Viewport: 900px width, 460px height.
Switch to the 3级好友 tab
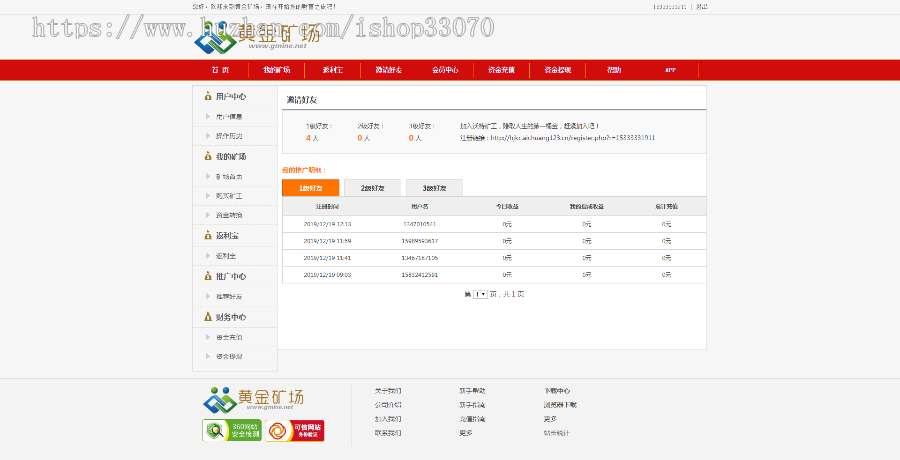(435, 188)
